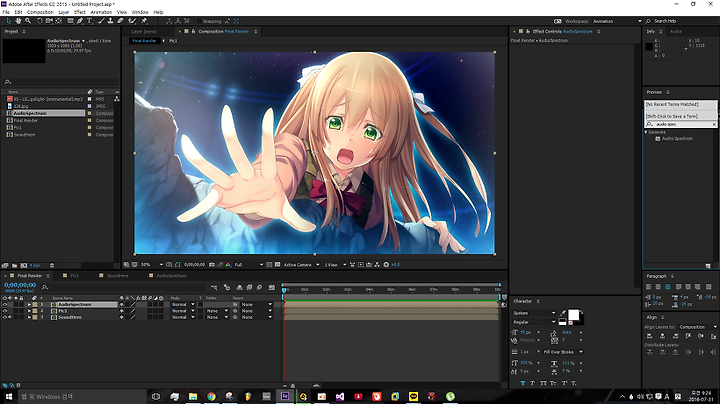The image size is (720, 404).
Task: Collapse the Generate effects category
Action: [x=646, y=132]
